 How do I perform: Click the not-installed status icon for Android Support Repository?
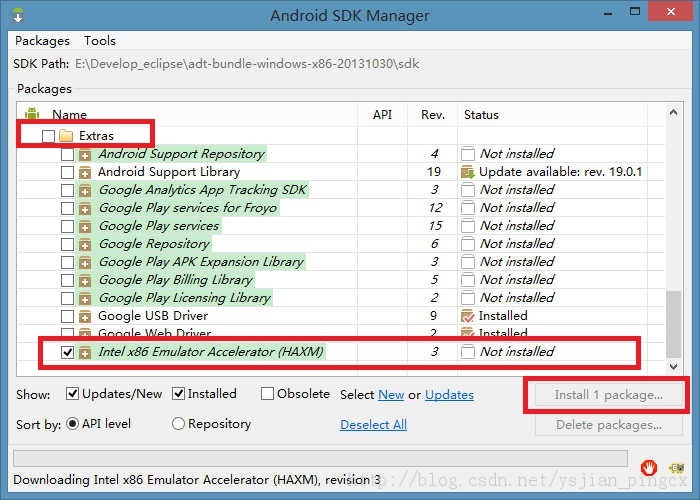click(x=467, y=154)
